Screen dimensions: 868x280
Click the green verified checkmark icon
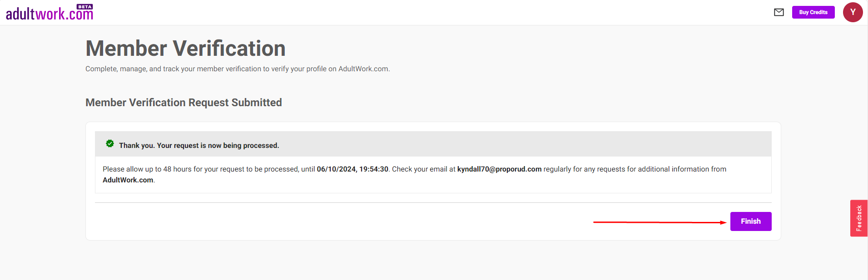tap(110, 143)
